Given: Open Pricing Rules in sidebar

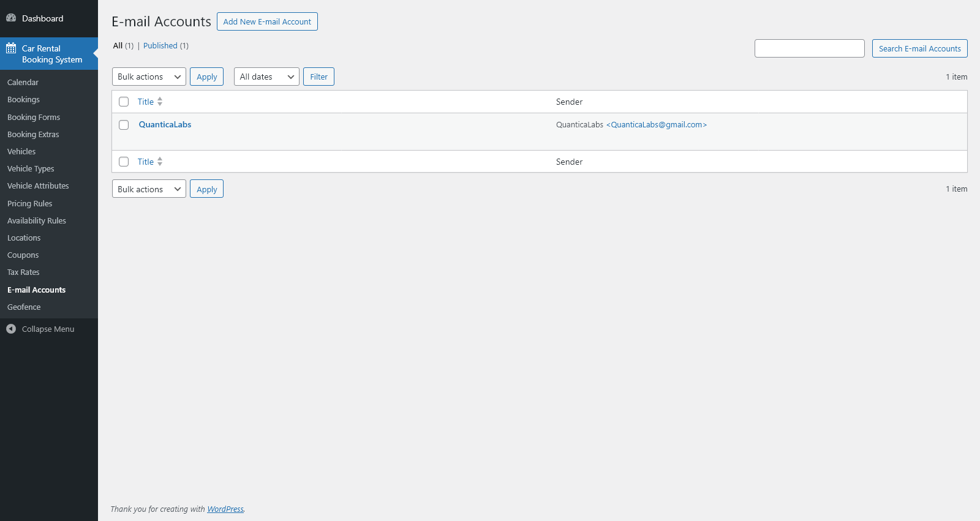Looking at the screenshot, I should (x=29, y=203).
